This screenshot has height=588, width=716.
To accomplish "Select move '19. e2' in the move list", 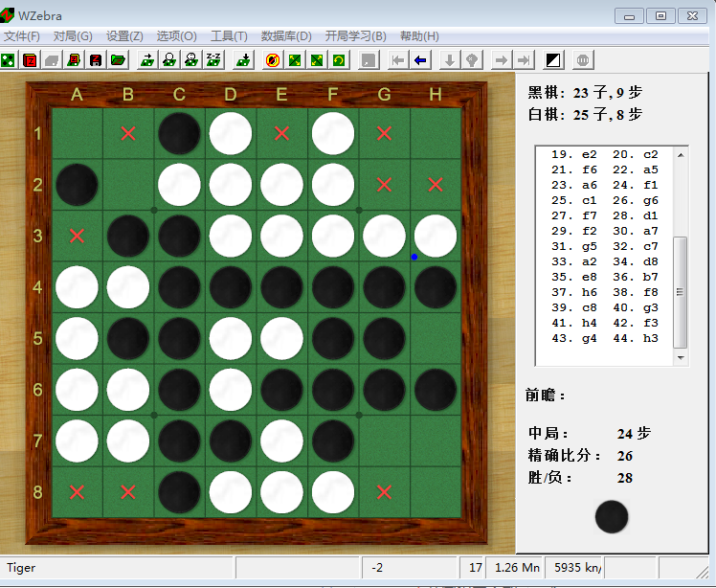I will tap(574, 154).
